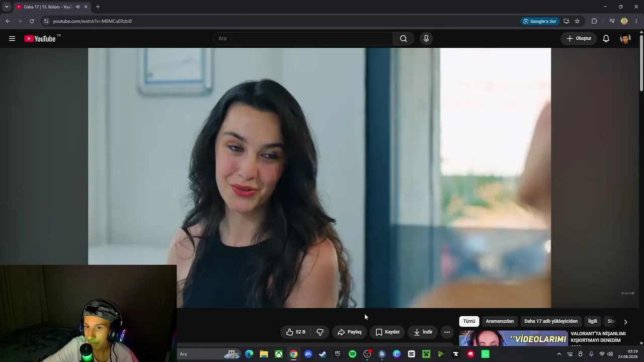Open Wi-Fi network tray icon
Image resolution: width=644 pixels, height=362 pixels.
tap(602, 354)
